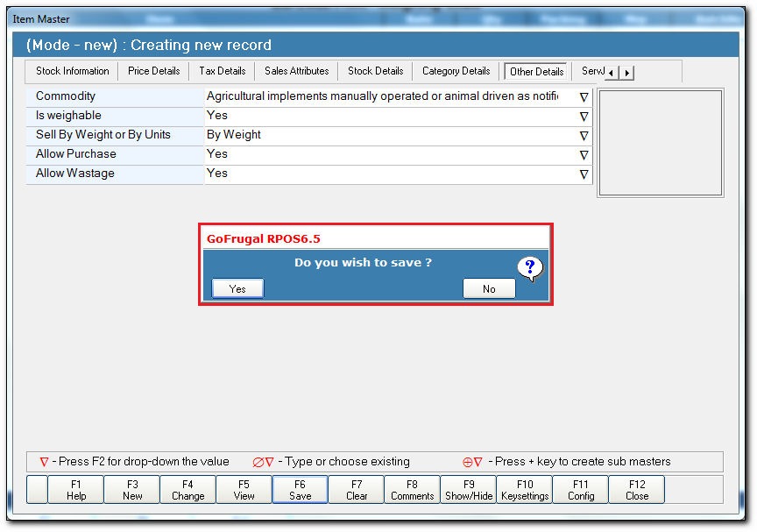Click the F9 Show/Hide button
The image size is (757, 532).
coord(468,490)
